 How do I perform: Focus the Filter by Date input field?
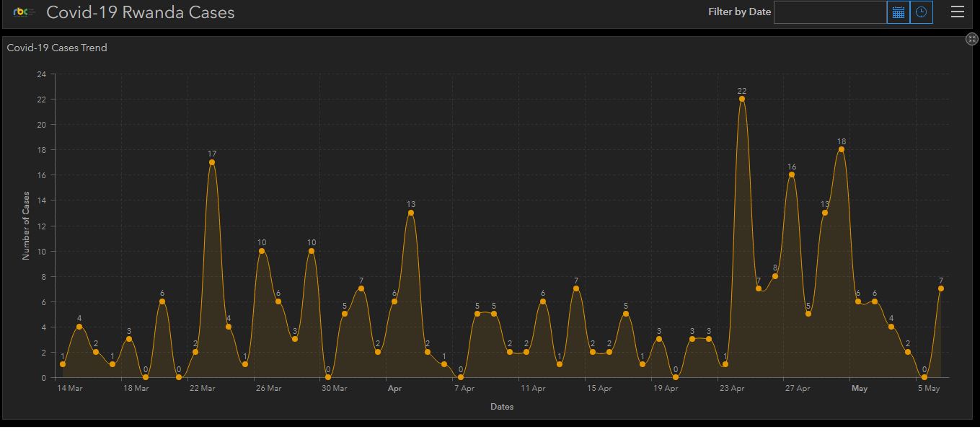[x=829, y=12]
